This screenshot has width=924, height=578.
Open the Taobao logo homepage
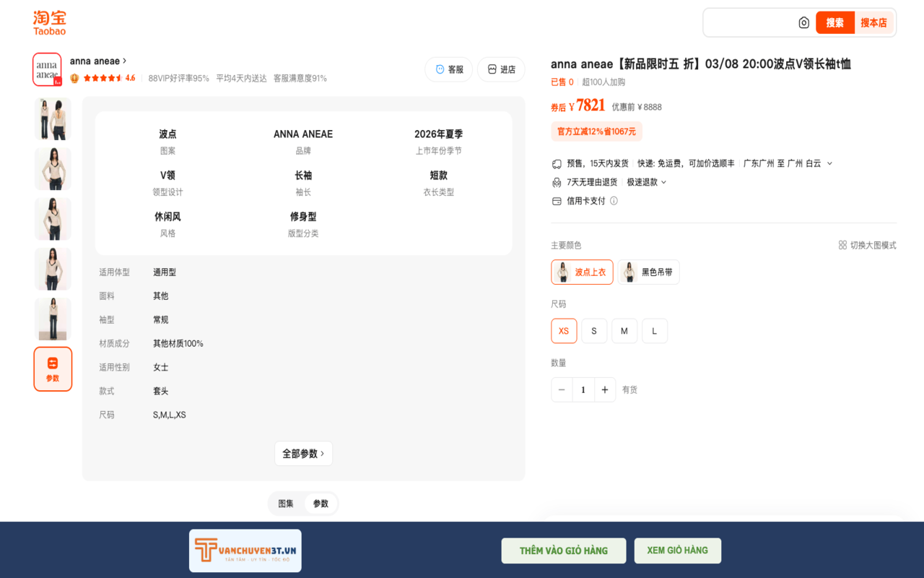pyautogui.click(x=49, y=22)
